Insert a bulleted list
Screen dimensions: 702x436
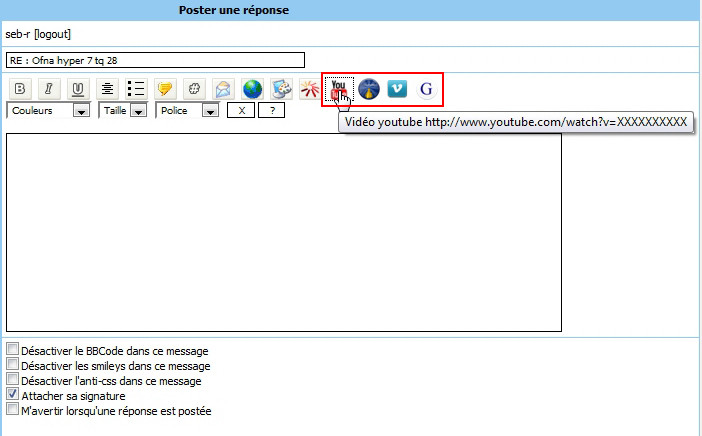(136, 89)
